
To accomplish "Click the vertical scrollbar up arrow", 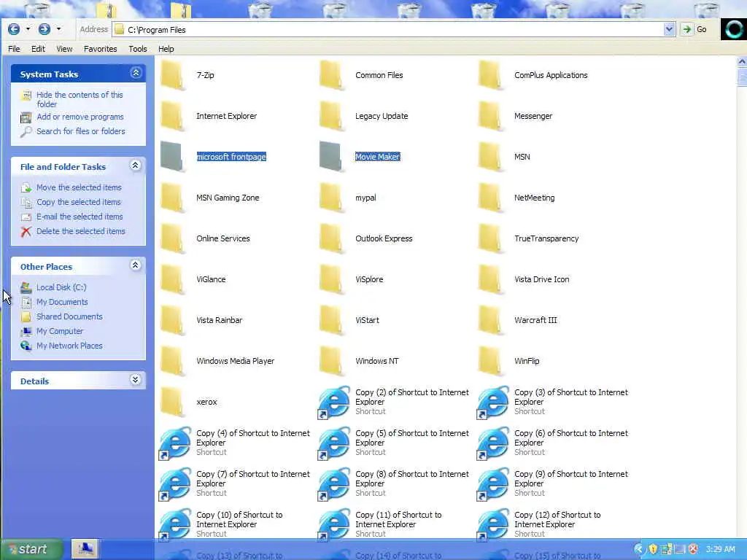I will [742, 61].
